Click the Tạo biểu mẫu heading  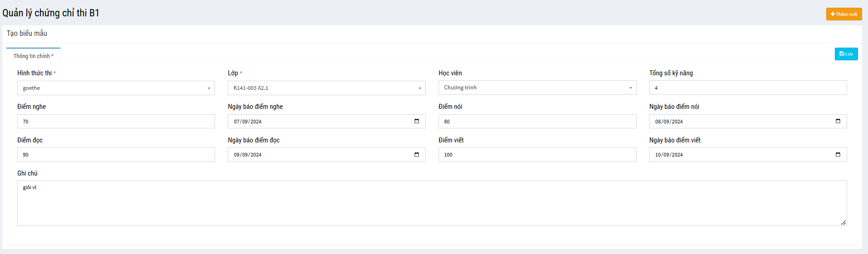point(27,34)
